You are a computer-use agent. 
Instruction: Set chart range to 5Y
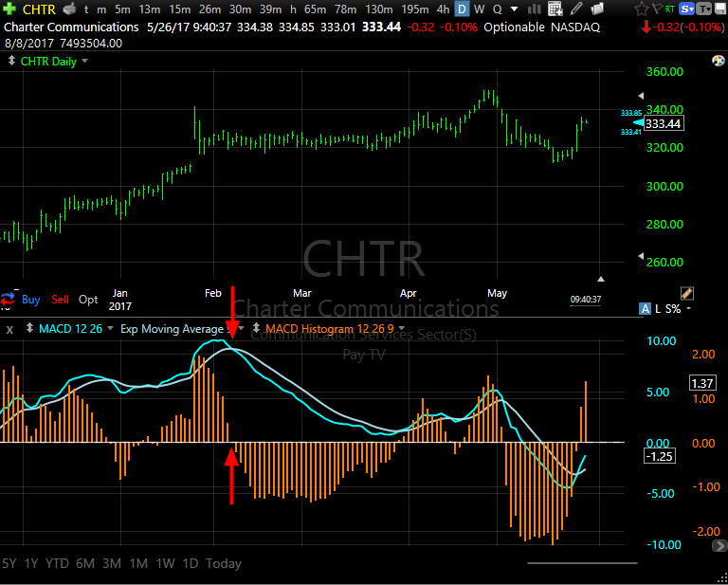tap(9, 563)
